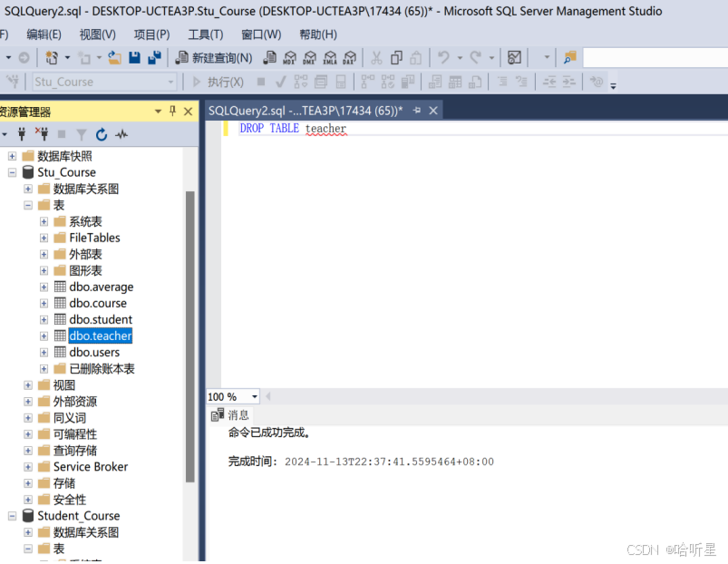Screen dimensions: 728x564
Task: Click the Display Estimated Execution Plan icon
Action: pos(300,83)
